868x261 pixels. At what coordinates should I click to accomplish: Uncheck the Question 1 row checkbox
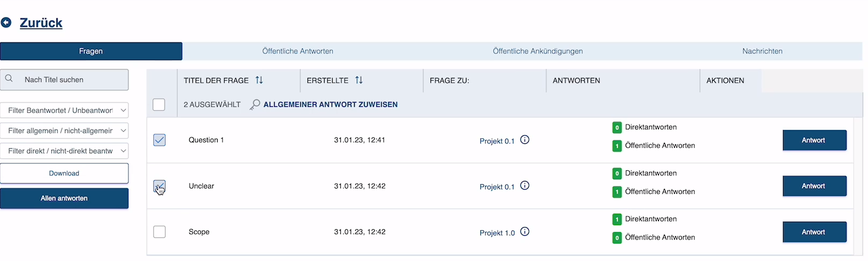pyautogui.click(x=160, y=140)
